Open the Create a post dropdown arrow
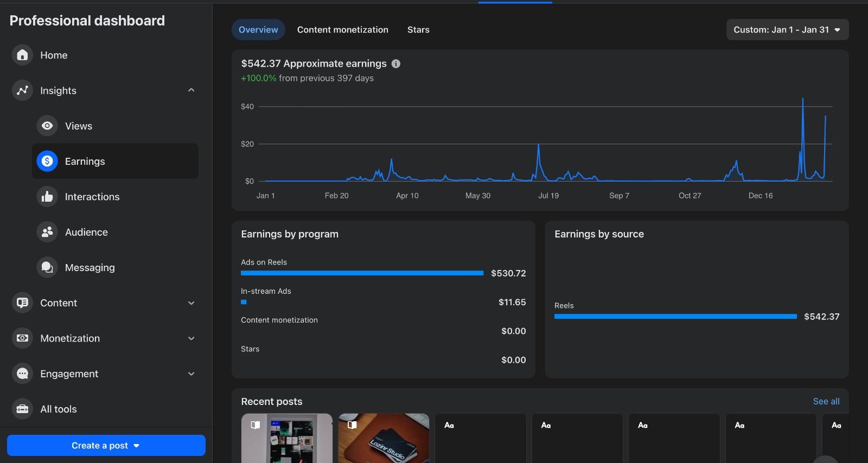Screen dimensions: 868x463 point(137,446)
